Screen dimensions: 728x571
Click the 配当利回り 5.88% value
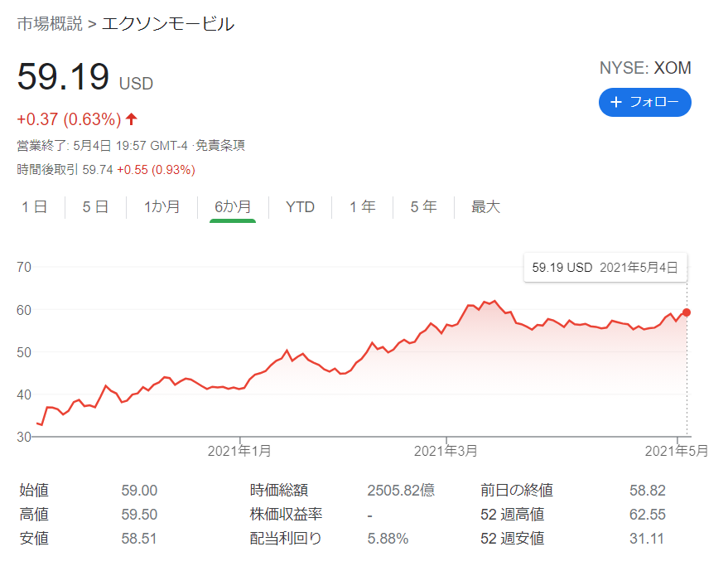(x=388, y=539)
